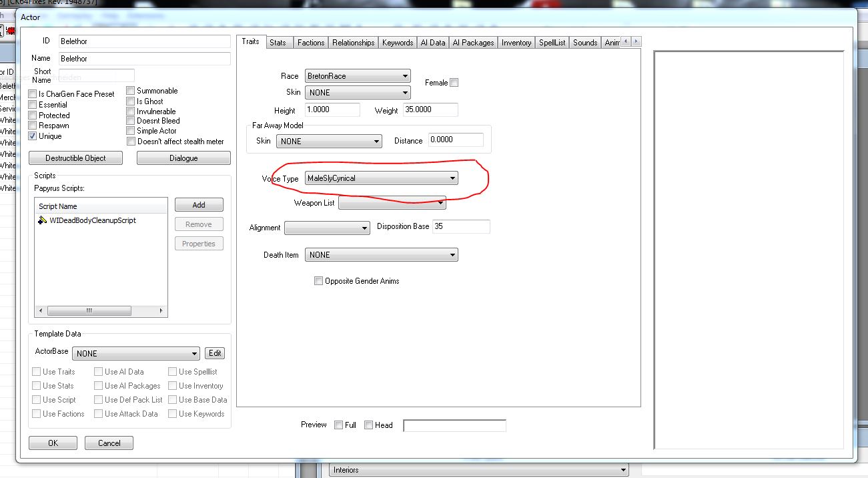This screenshot has width=868, height=478.
Task: Enable the Essential checkbox
Action: coord(33,105)
